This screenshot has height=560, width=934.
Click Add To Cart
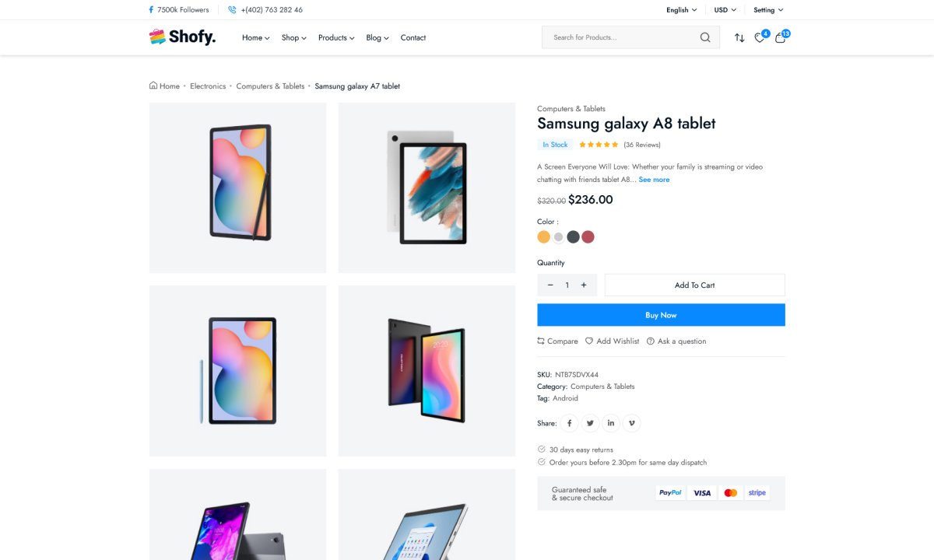pyautogui.click(x=694, y=285)
